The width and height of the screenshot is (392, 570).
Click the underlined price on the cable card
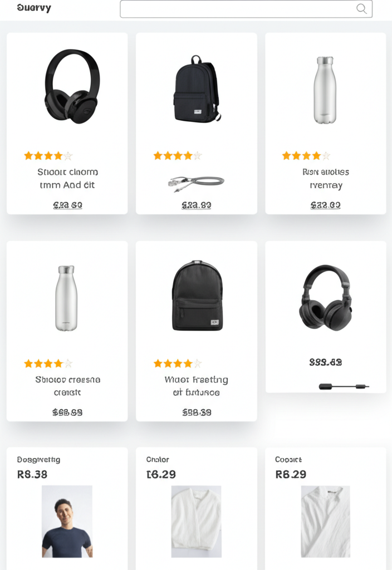click(196, 205)
